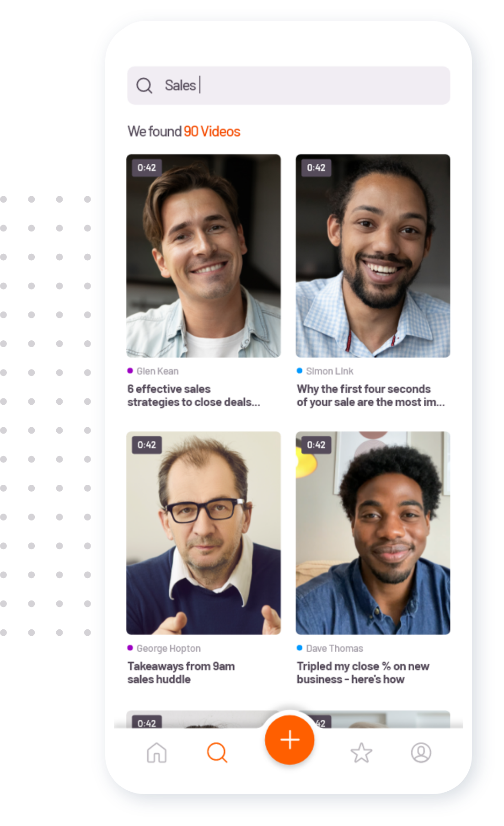This screenshot has width=504, height=826.
Task: Click the Sales search input field
Action: [x=289, y=86]
